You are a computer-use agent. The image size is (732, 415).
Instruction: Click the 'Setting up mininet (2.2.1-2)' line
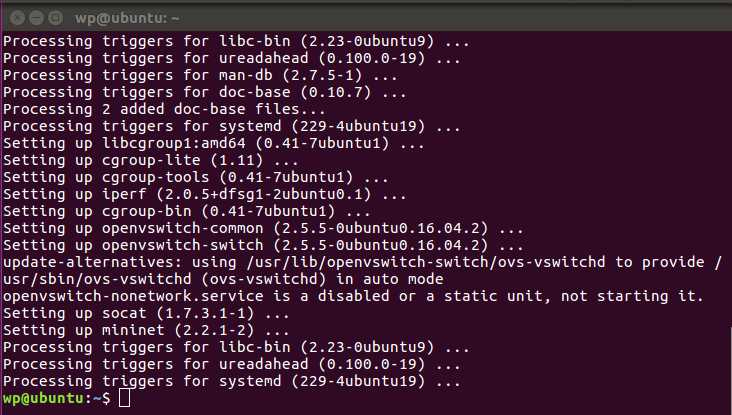146,331
